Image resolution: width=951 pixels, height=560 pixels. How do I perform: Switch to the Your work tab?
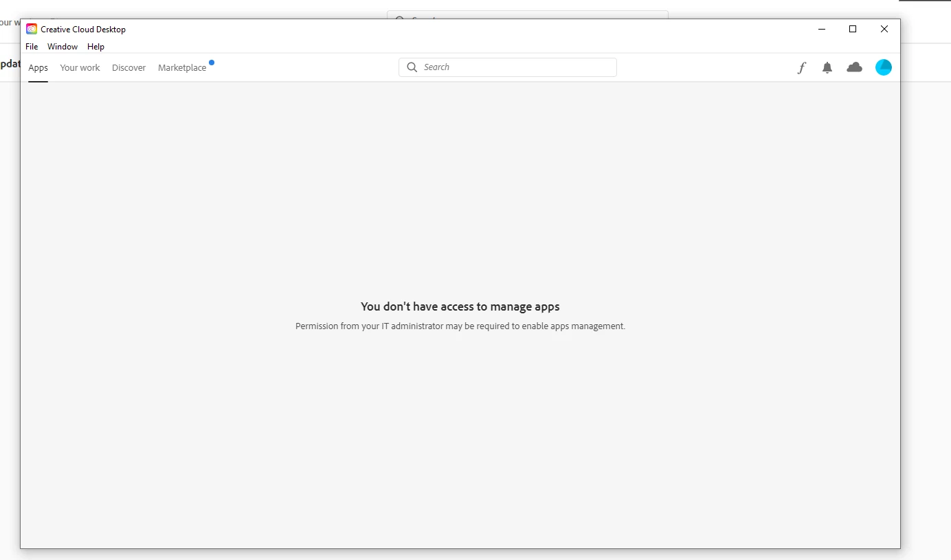click(80, 67)
